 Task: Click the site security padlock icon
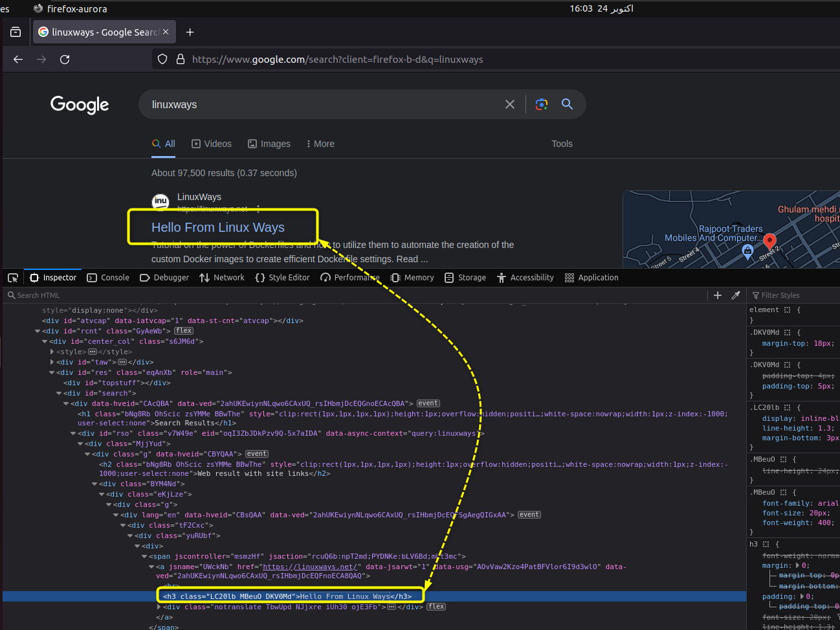point(181,59)
